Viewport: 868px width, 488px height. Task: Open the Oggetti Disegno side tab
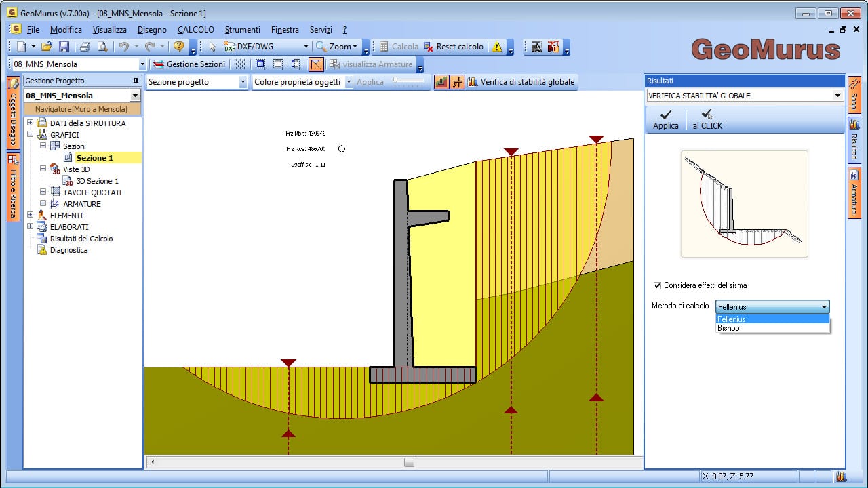tap(13, 113)
